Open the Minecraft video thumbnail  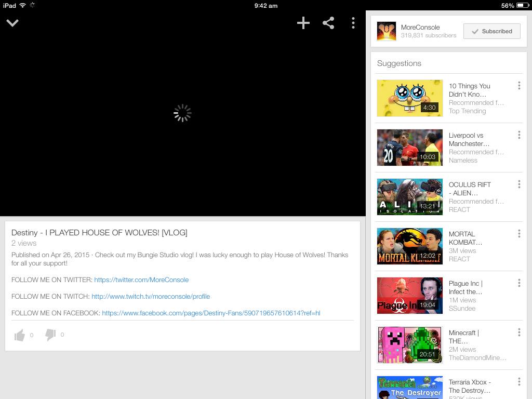410,345
